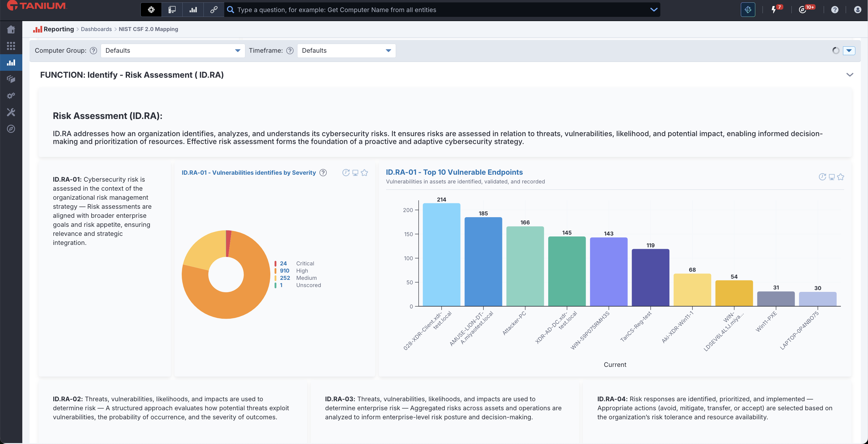Click the wrench tools icon in sidebar
The width and height of the screenshot is (868, 444).
[x=11, y=112]
